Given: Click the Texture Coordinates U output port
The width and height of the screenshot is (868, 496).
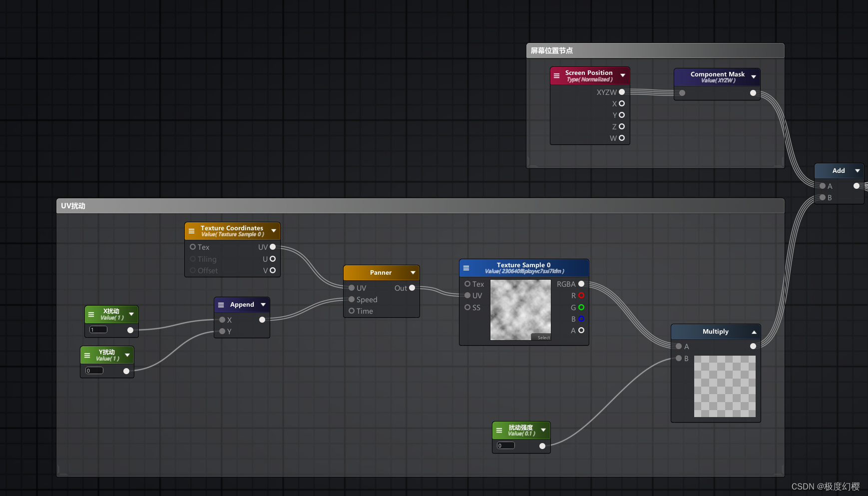Looking at the screenshot, I should point(273,259).
